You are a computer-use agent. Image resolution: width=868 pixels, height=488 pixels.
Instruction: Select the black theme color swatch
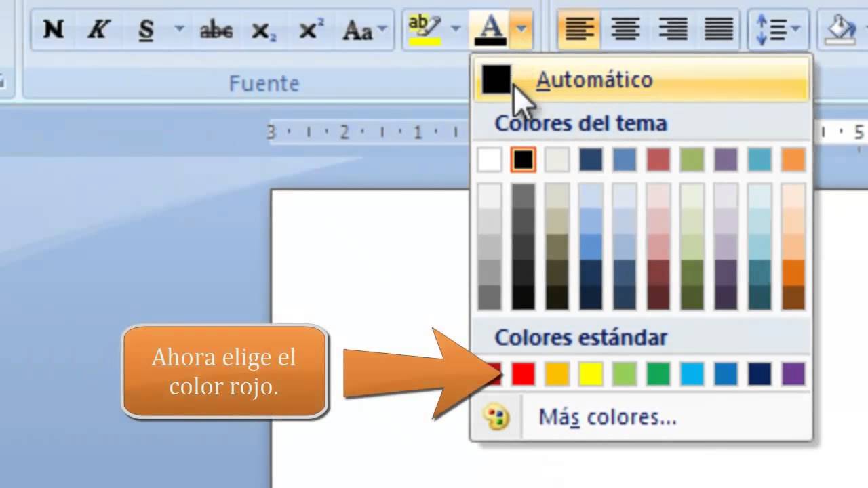[x=524, y=160]
